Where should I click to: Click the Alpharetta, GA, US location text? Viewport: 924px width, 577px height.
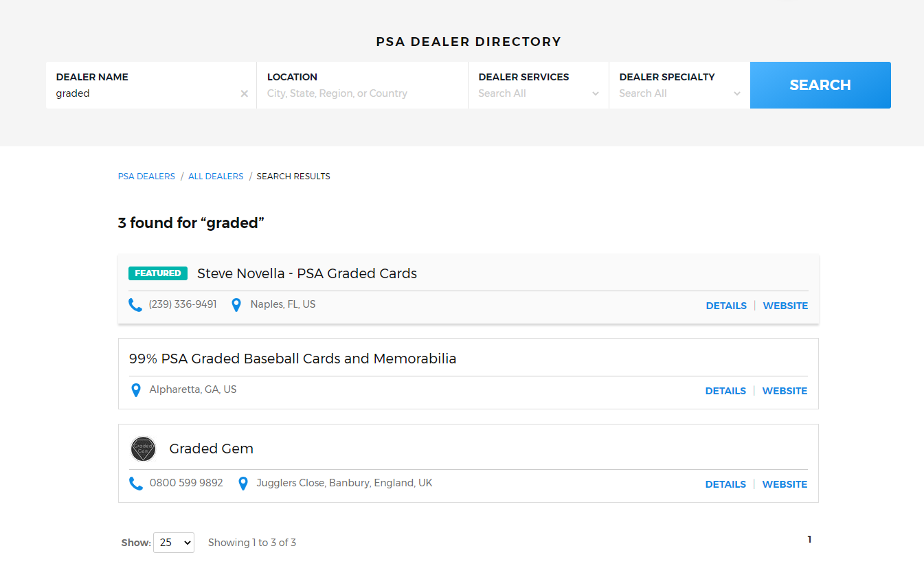193,389
